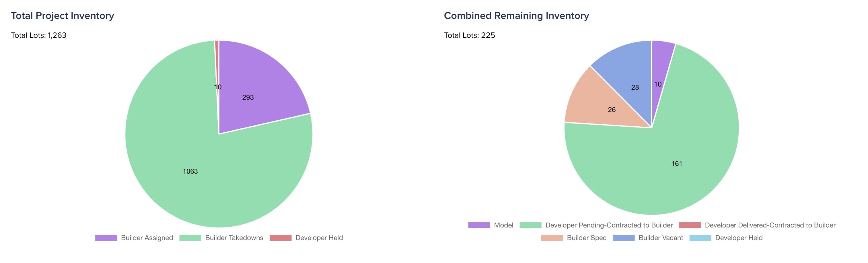
Task: Toggle the Builder Vacant legend swatch
Action: 624,238
